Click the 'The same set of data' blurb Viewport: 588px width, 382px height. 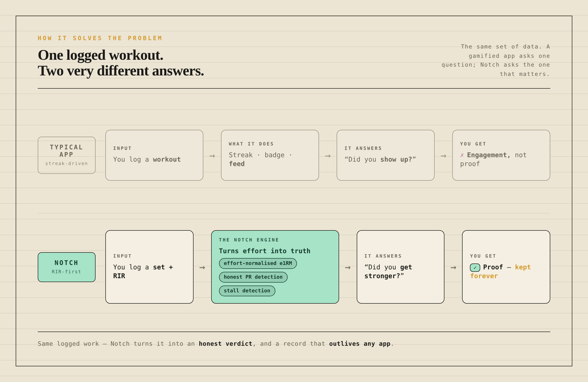pos(496,60)
